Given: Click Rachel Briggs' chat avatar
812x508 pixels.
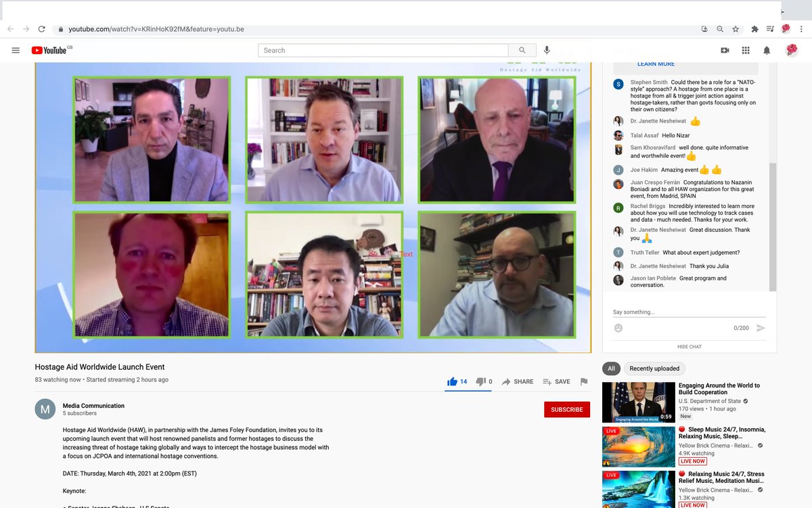Looking at the screenshot, I should pyautogui.click(x=618, y=208).
